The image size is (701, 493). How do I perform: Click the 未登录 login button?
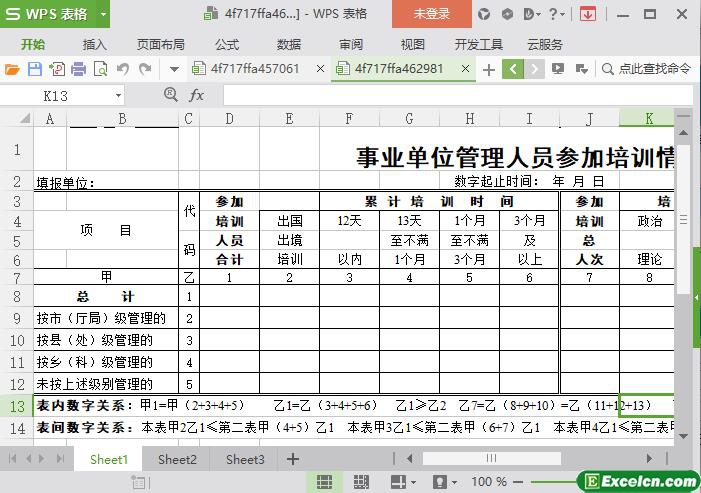431,14
